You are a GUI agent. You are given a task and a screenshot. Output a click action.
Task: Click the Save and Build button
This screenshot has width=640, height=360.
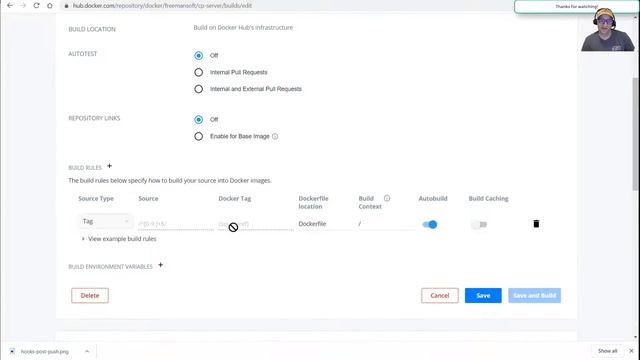(535, 296)
